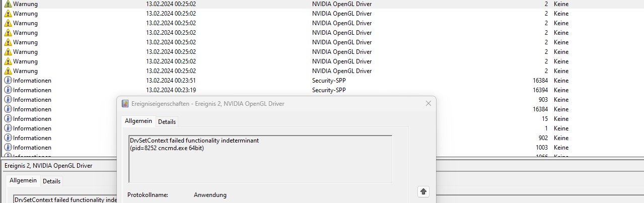Click the warning icon of the topmost Warnung row
This screenshot has height=203, width=644.
[8, 4]
